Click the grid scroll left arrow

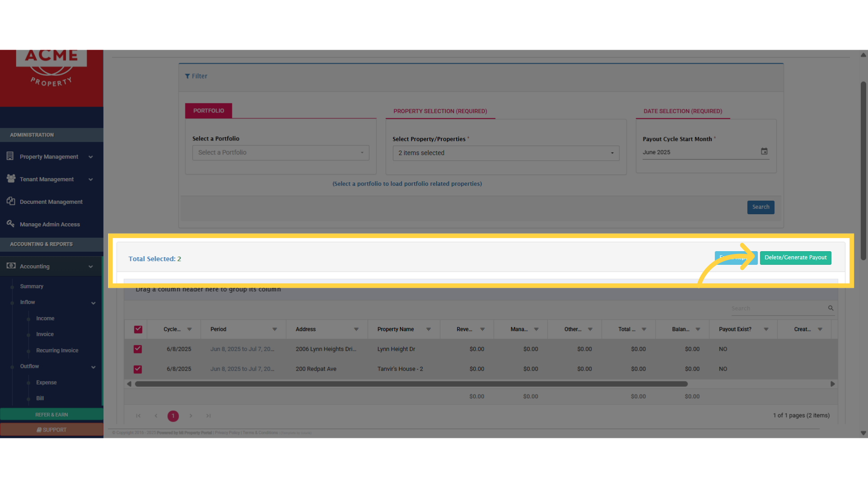pyautogui.click(x=129, y=384)
